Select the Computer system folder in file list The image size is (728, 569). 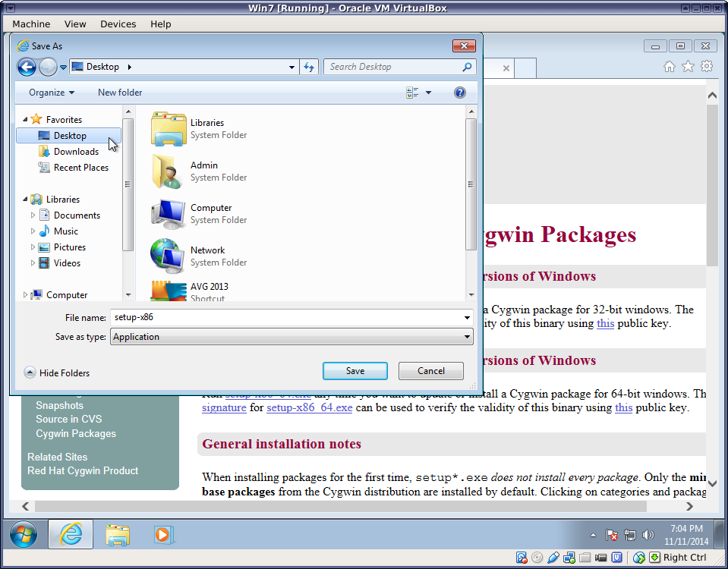coord(200,213)
